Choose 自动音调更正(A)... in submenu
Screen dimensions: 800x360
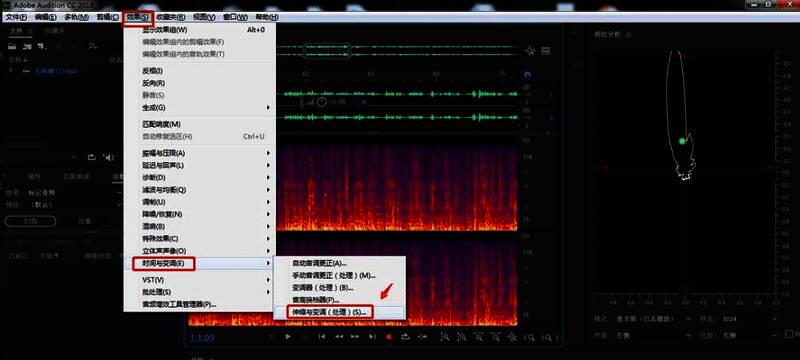340,263
